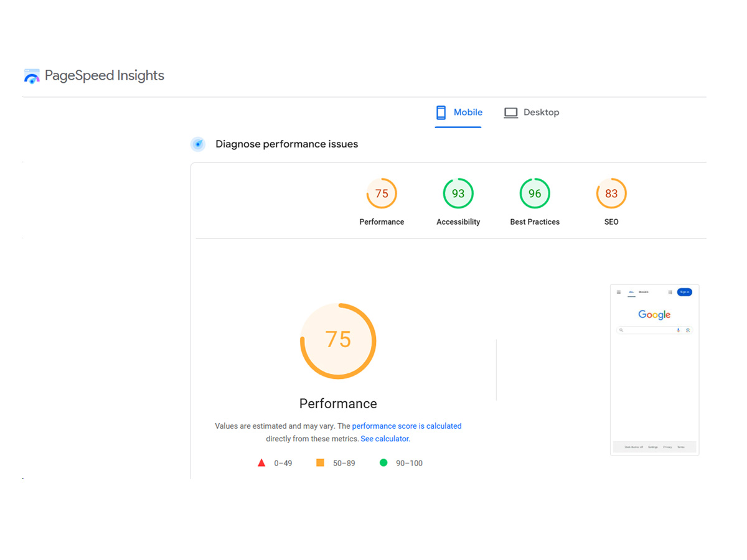Click the Google logo in the screenshot preview
The height and width of the screenshot is (560, 747).
click(x=654, y=315)
